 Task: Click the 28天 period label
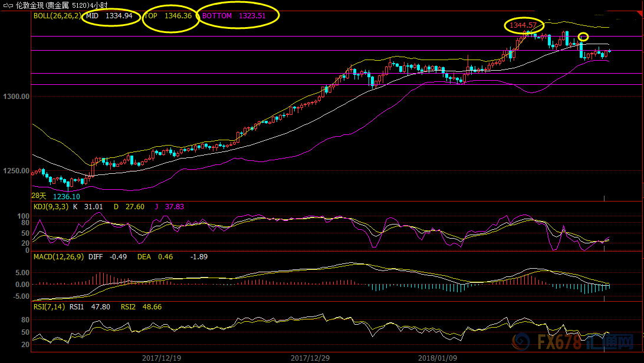(x=38, y=195)
